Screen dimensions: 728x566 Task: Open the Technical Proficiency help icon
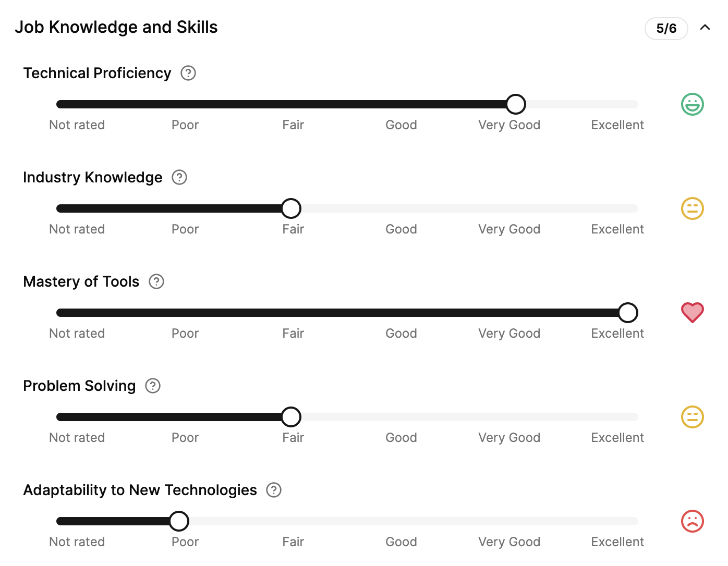click(188, 73)
